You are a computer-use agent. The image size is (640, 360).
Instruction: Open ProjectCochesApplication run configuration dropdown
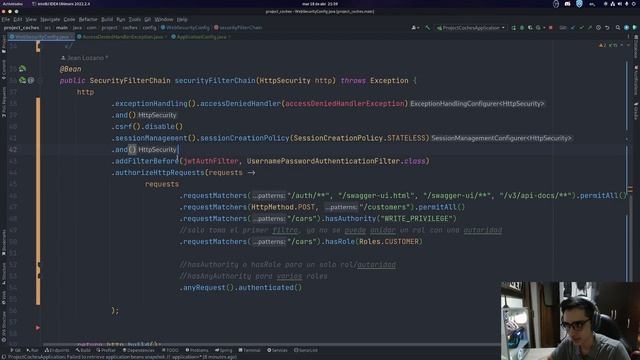click(x=471, y=28)
